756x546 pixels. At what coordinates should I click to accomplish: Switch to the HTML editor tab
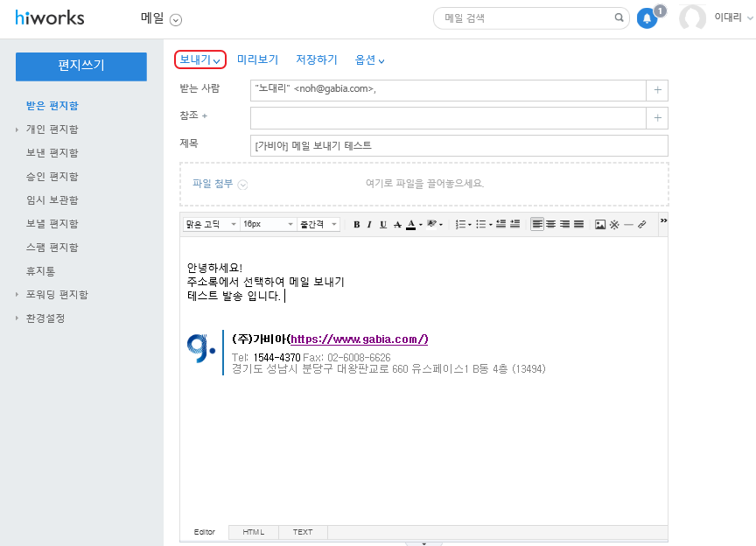(x=254, y=532)
